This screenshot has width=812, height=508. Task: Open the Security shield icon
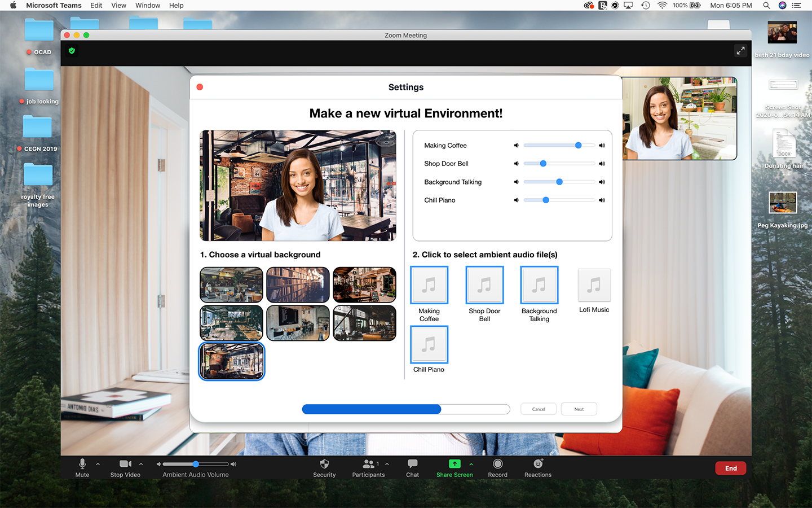tap(324, 464)
